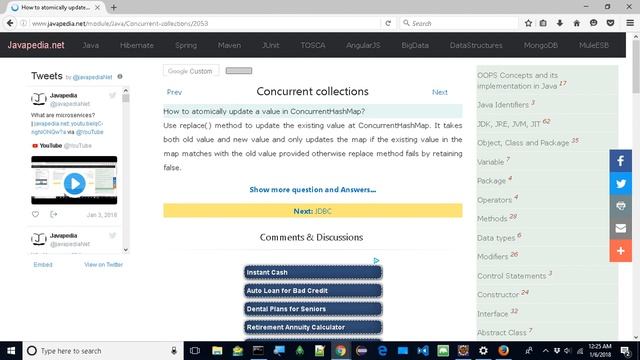Launch File Explorer from the taskbar

click(x=217, y=351)
